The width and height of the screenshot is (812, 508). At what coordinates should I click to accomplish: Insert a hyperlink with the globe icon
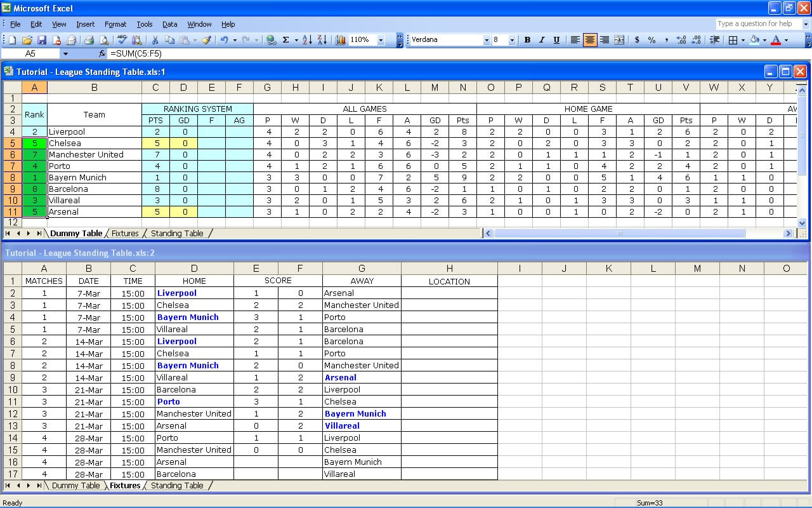(272, 40)
